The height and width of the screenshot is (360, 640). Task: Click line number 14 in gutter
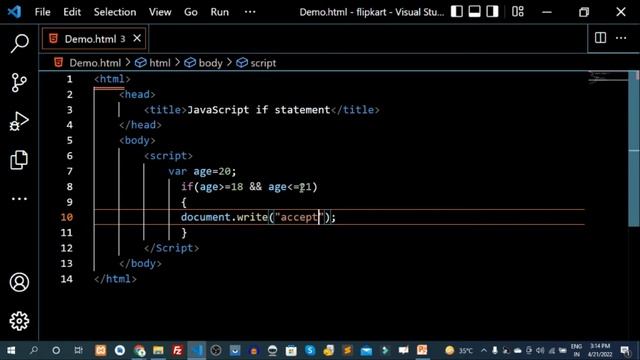pos(67,279)
